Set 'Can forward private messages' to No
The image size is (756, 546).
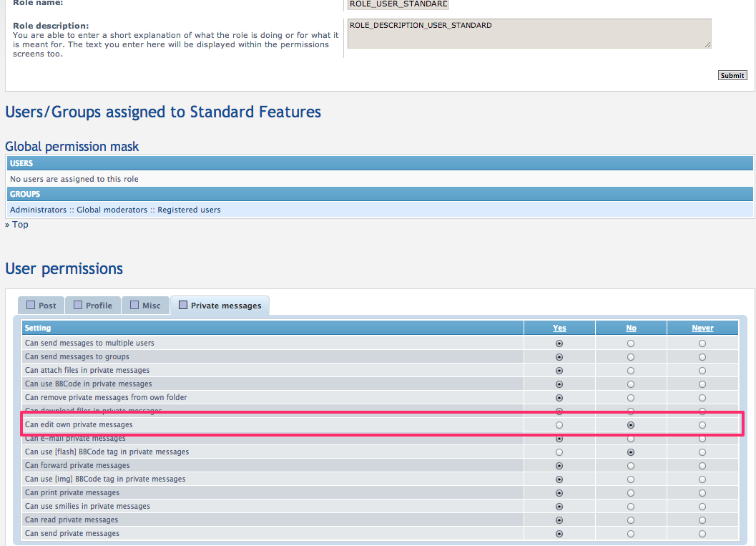(x=631, y=466)
